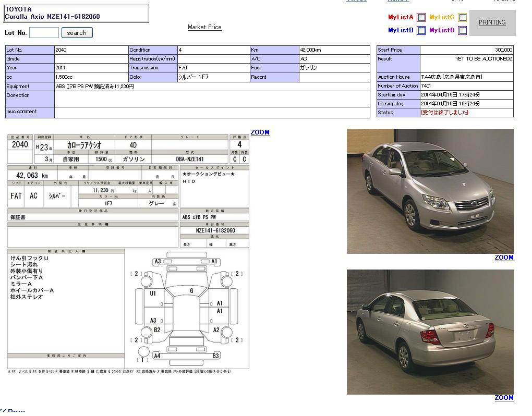Click the PRINTING button
This screenshot has width=532, height=416.
tap(492, 22)
